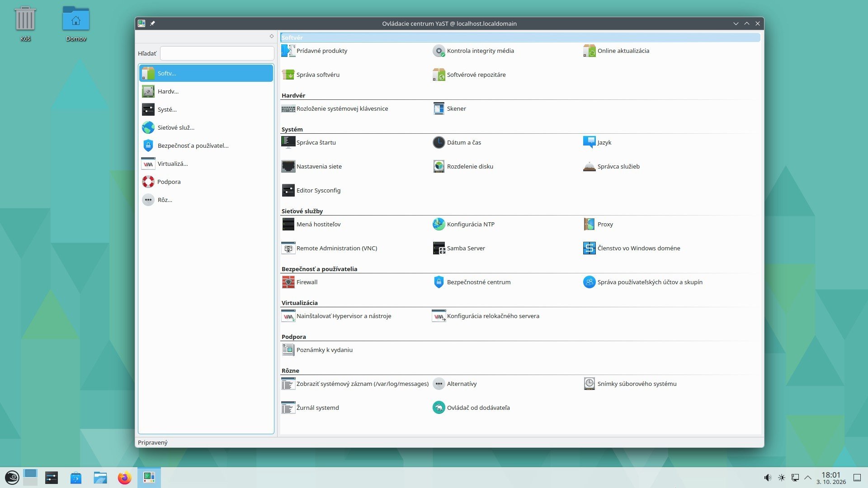Open the Alternatívy module
Screen dimensions: 868x488
[454, 384]
